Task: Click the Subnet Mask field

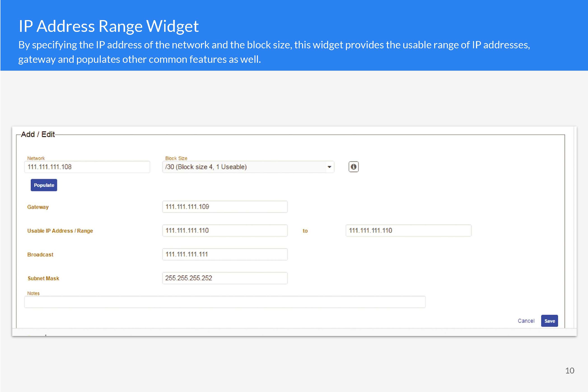Action: click(225, 278)
